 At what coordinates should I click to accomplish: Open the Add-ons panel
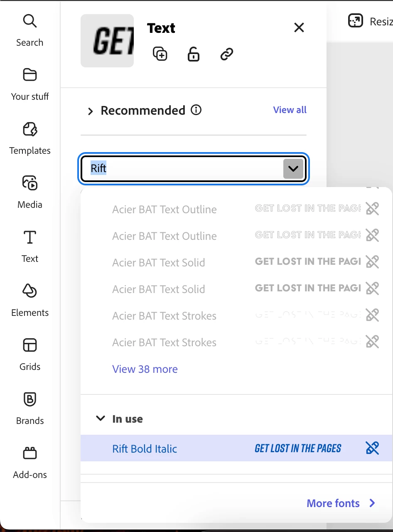[29, 462]
